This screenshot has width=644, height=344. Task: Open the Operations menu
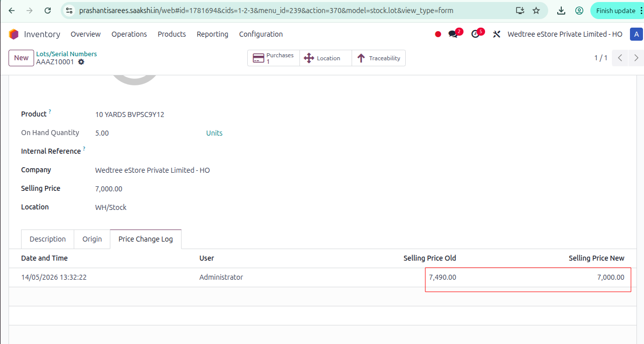click(x=129, y=34)
